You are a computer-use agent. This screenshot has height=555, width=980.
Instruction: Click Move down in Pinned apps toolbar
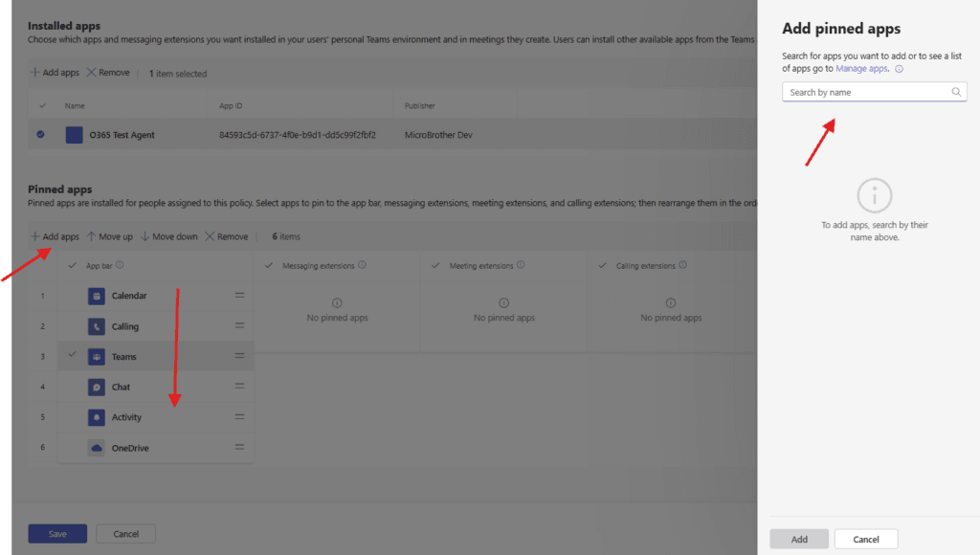[x=168, y=237]
